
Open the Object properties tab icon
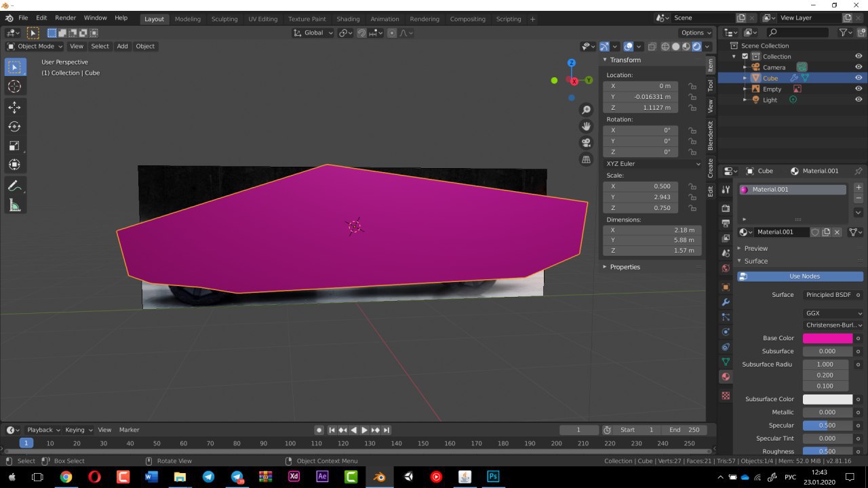click(x=726, y=287)
